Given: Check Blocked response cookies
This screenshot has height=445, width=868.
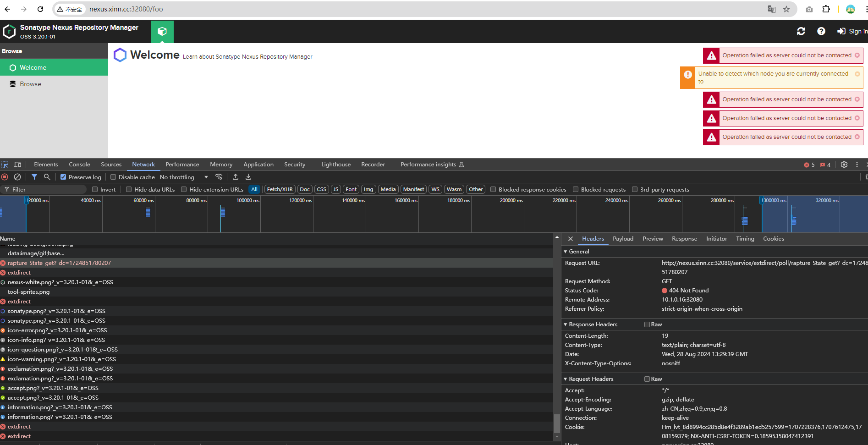Looking at the screenshot, I should [x=493, y=190].
